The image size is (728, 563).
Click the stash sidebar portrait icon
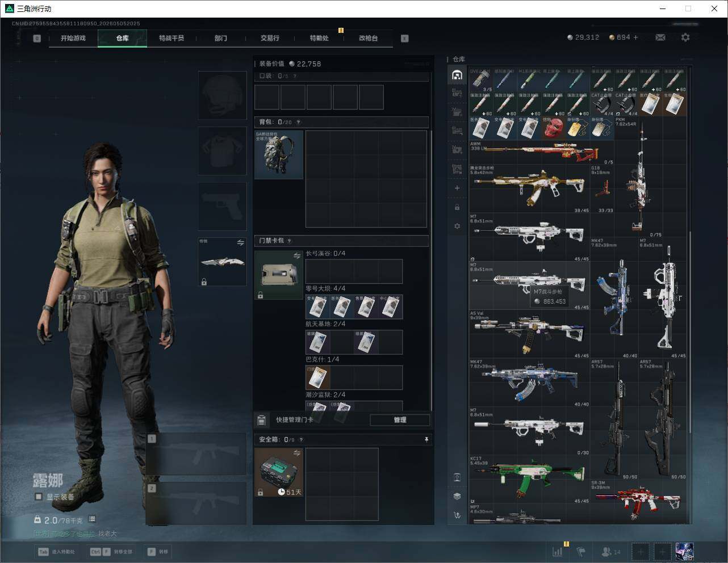(457, 477)
